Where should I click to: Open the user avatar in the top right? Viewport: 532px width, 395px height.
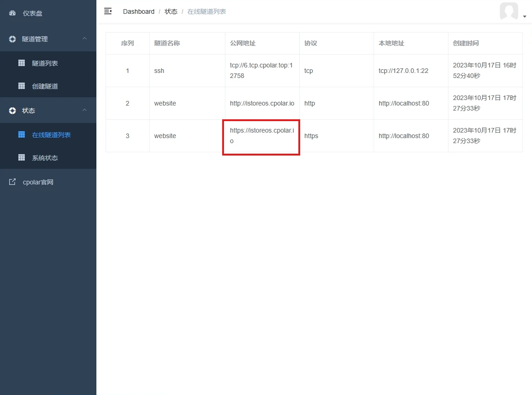[509, 11]
